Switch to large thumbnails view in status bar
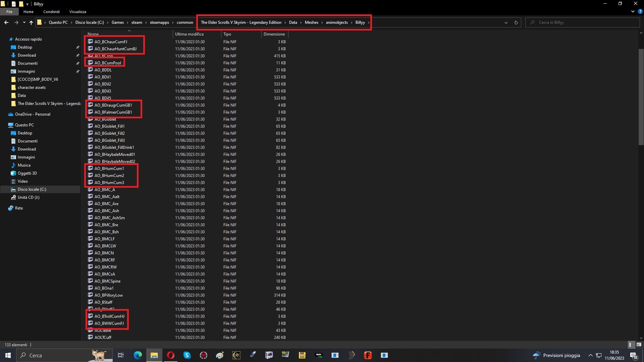The image size is (644, 362). [x=639, y=345]
